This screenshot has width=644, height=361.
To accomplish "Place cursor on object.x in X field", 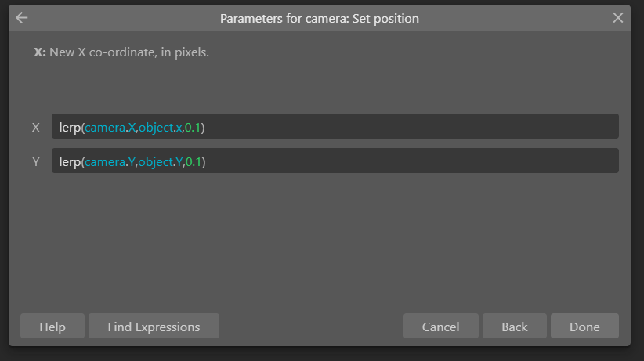I will point(160,128).
